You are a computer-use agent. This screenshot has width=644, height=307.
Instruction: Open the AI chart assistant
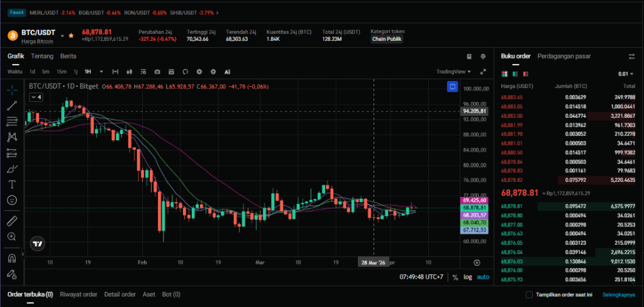coord(227,72)
